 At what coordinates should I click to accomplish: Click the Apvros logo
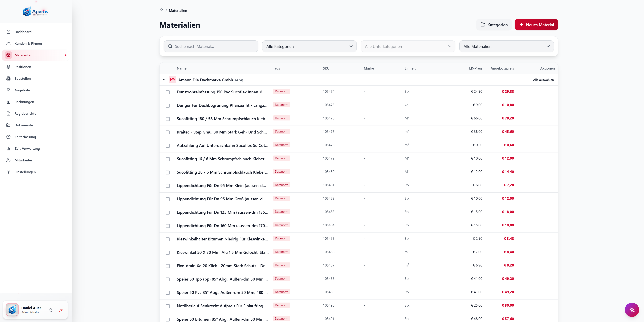pyautogui.click(x=35, y=12)
